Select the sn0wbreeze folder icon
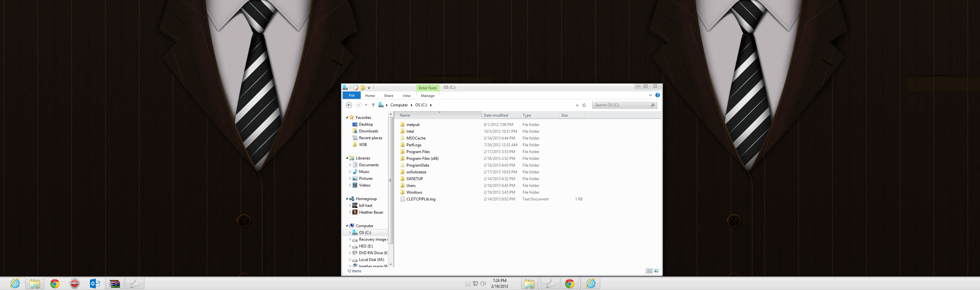This screenshot has width=980, height=290. [403, 172]
